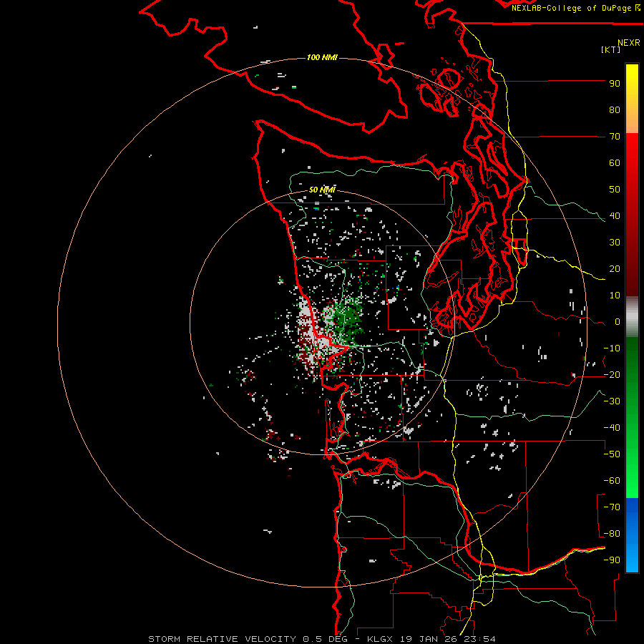This screenshot has height=644, width=644.
Task: Click the 30 value on the velocity scale
Action: click(x=615, y=243)
